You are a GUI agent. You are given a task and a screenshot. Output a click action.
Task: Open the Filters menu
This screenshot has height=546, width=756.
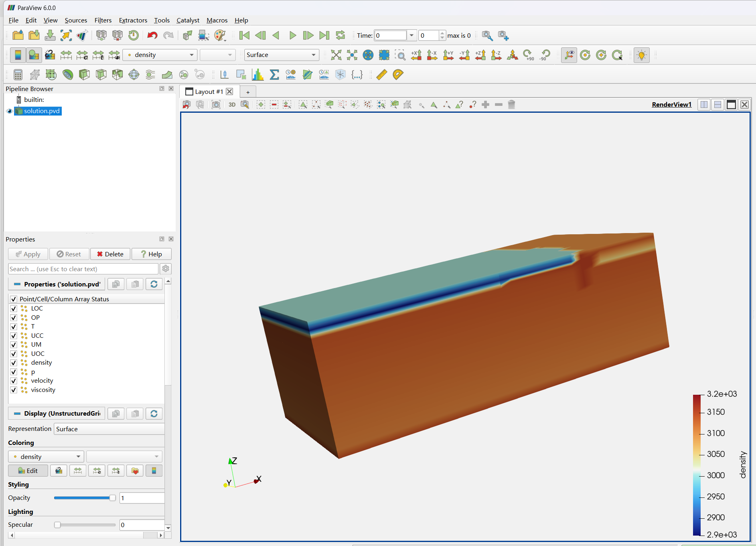[x=103, y=20]
